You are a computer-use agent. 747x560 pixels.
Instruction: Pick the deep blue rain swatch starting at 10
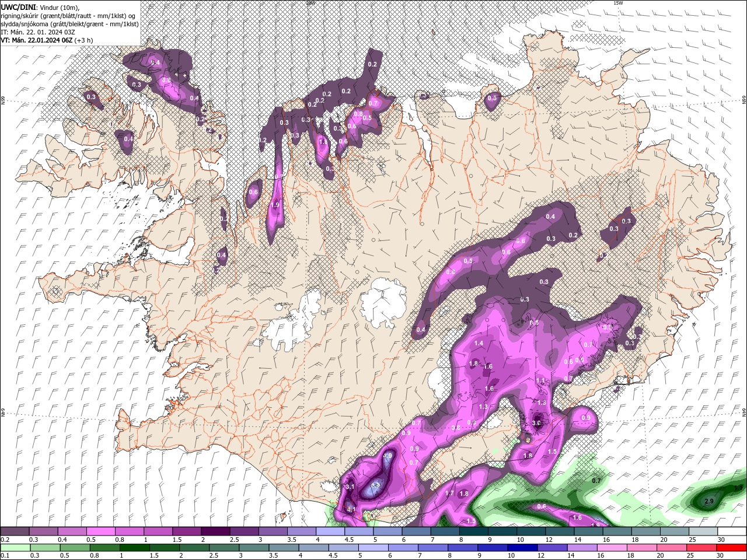point(522,548)
